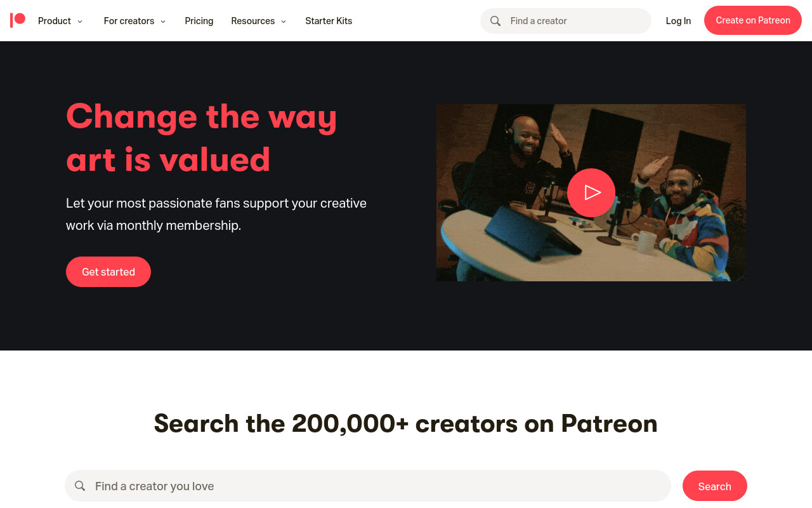Click the magnifier icon in header search

[495, 21]
